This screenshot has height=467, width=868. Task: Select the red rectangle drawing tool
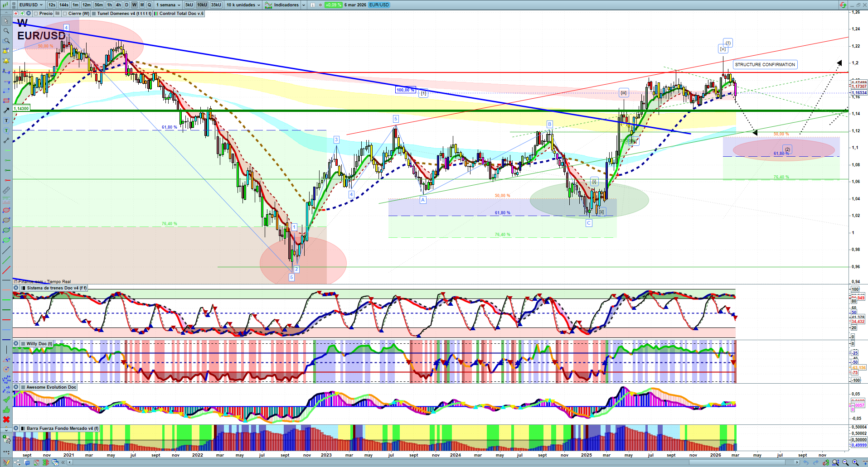coord(6,101)
